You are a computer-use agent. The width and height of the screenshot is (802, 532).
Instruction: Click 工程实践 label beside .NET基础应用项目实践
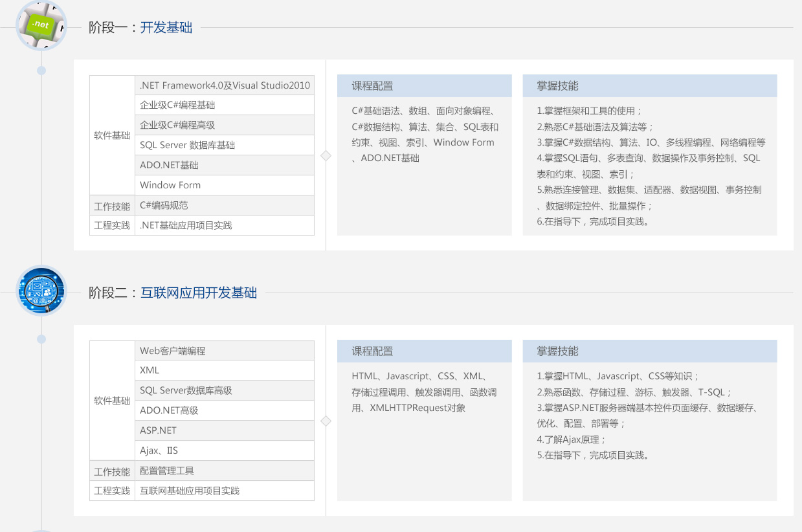[x=112, y=226]
